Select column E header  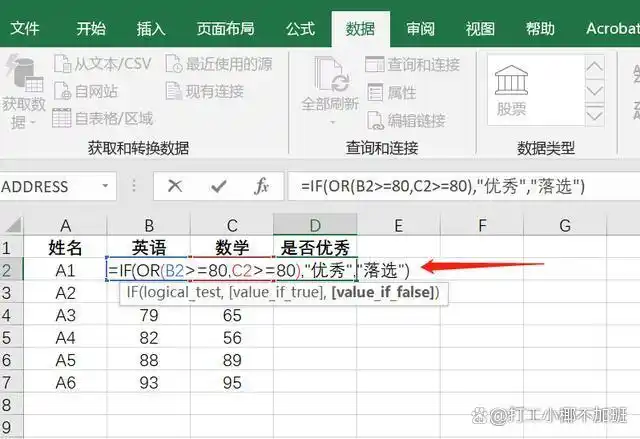399,225
